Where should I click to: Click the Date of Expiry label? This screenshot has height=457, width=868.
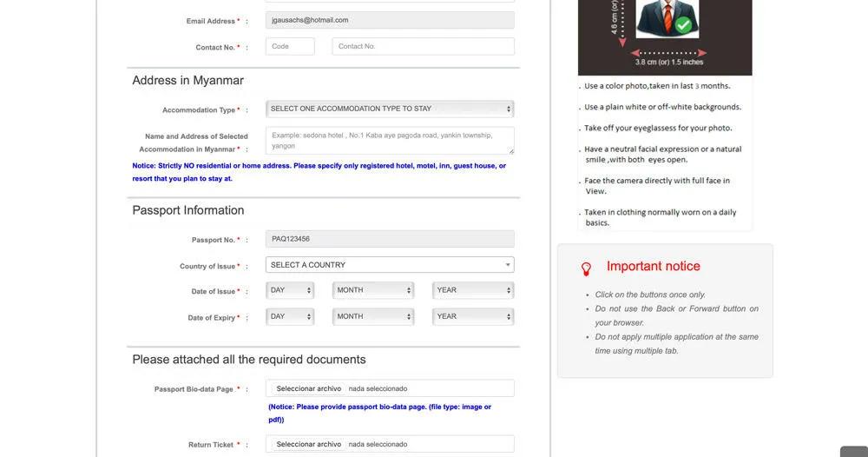[x=214, y=318]
